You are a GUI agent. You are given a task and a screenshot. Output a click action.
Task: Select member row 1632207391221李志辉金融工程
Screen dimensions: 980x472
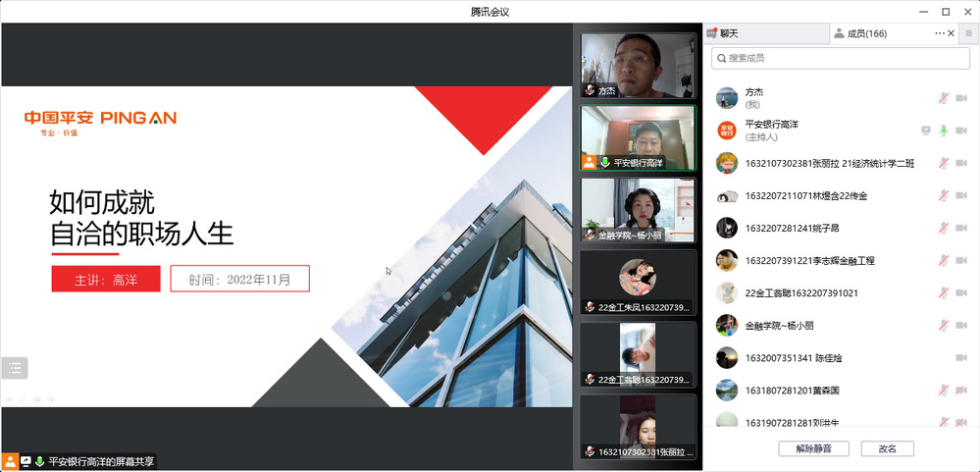pos(841,260)
